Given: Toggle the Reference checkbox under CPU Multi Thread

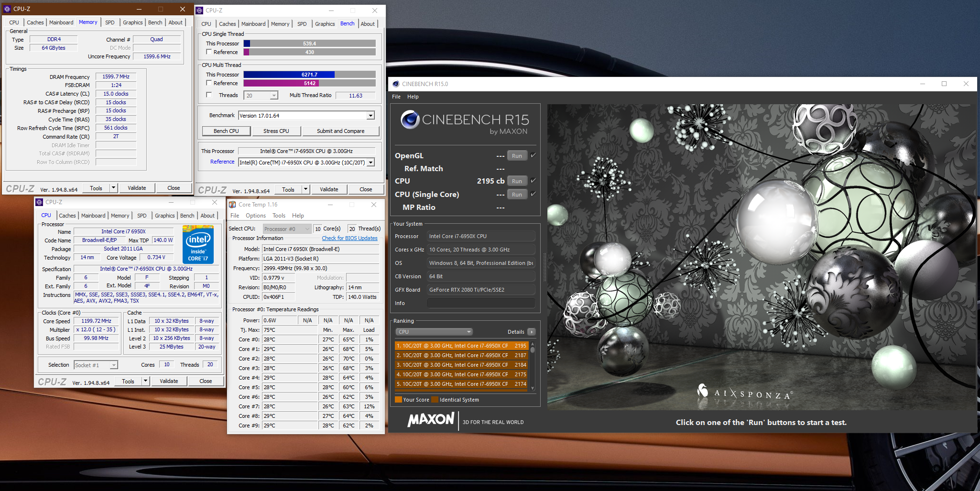Looking at the screenshot, I should pyautogui.click(x=209, y=83).
